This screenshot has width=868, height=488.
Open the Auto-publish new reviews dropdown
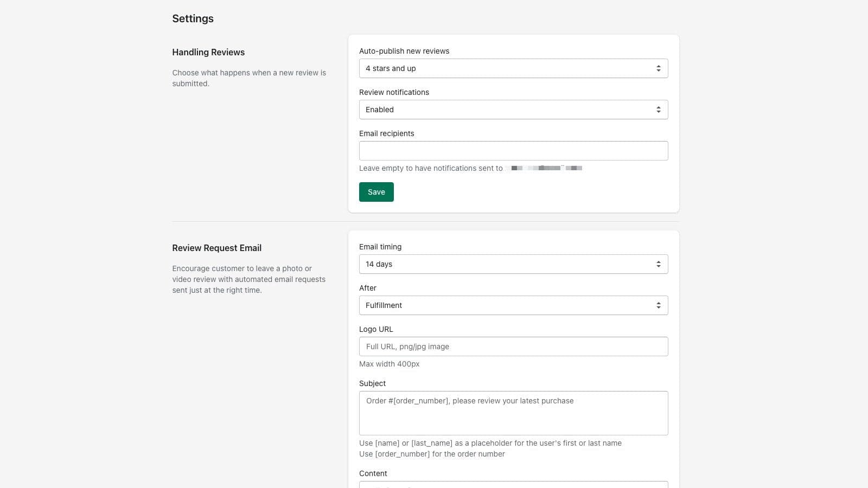click(513, 68)
